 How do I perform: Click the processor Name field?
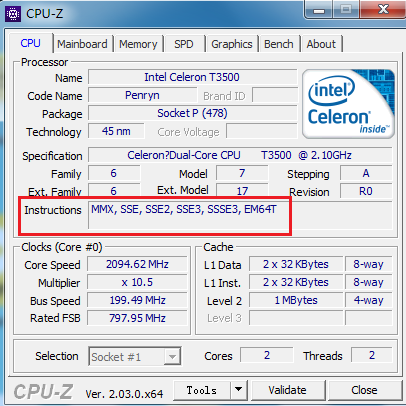pyautogui.click(x=192, y=77)
